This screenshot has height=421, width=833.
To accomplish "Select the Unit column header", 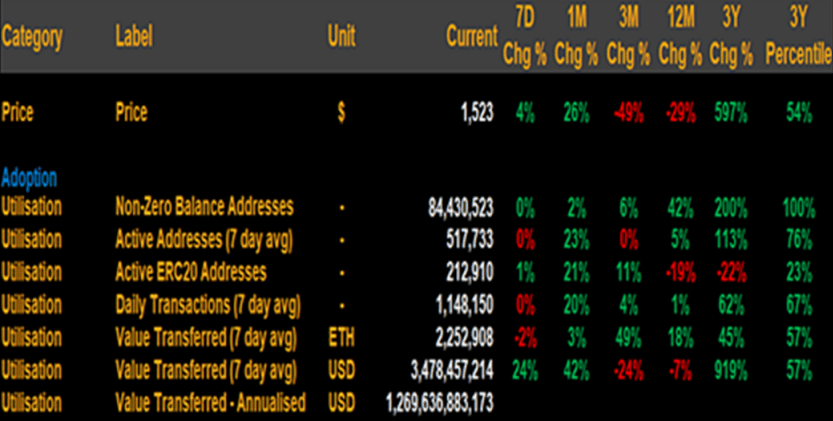I will tap(341, 38).
